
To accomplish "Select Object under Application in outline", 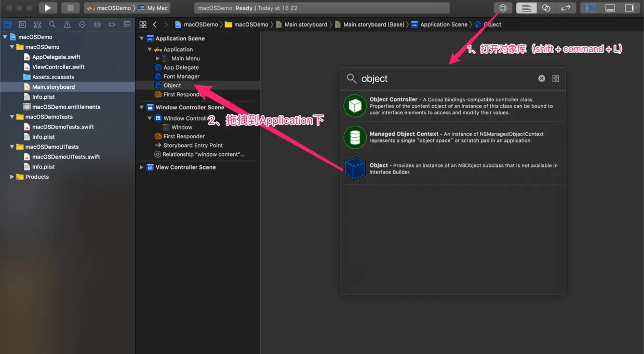I will (172, 85).
